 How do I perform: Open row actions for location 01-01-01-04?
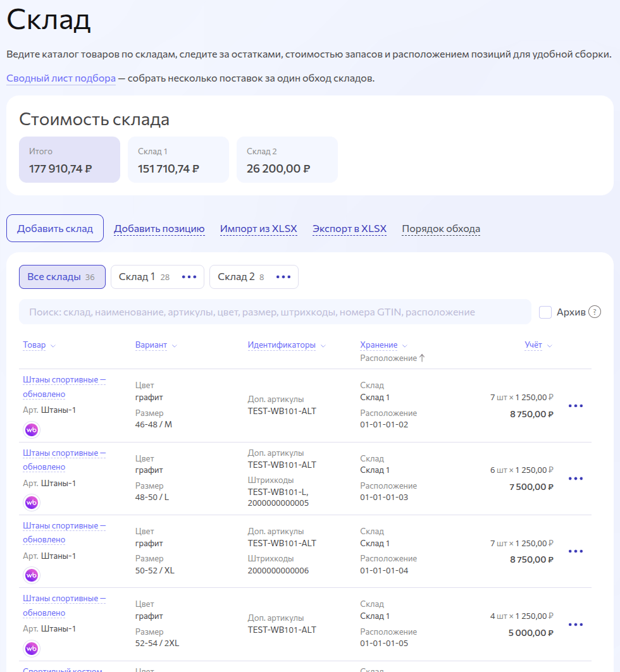tap(576, 551)
